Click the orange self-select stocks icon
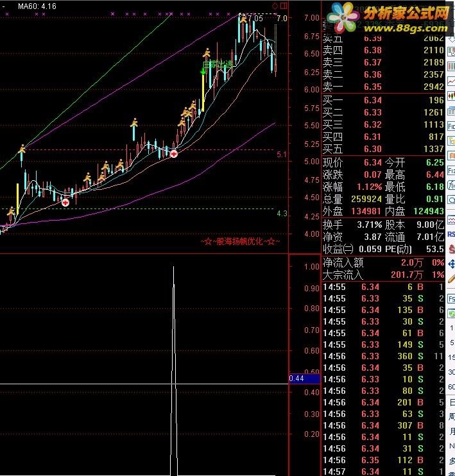 click(451, 156)
